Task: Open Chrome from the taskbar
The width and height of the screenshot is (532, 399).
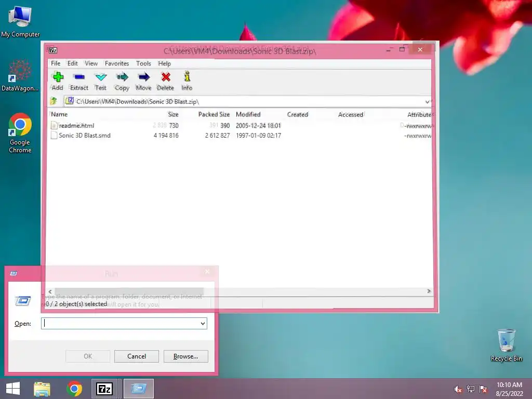Action: click(x=74, y=389)
